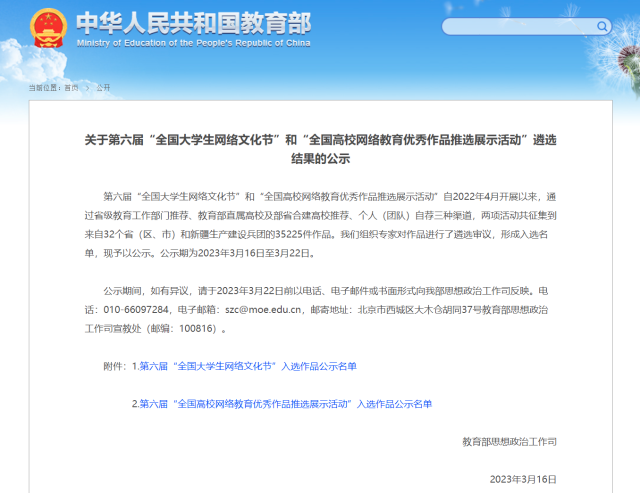Click the 教育部思想政治工作司 signature
This screenshot has height=493, width=640.
(x=509, y=441)
